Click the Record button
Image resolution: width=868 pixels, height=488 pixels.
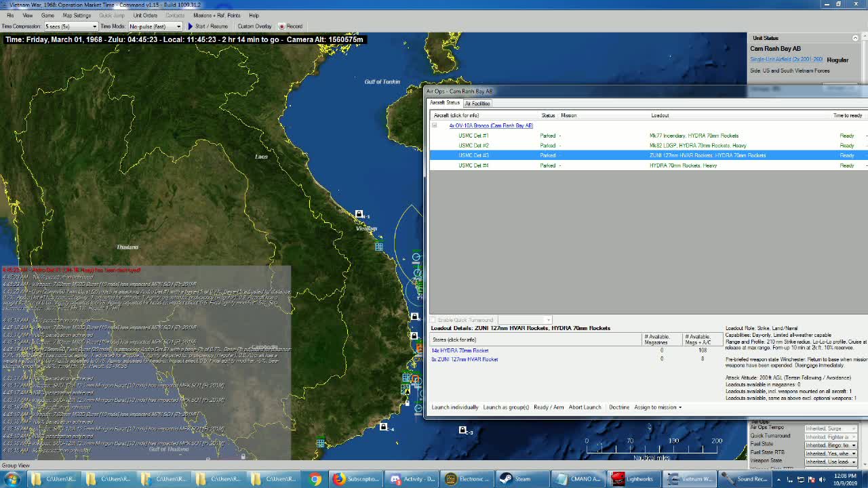coord(290,26)
